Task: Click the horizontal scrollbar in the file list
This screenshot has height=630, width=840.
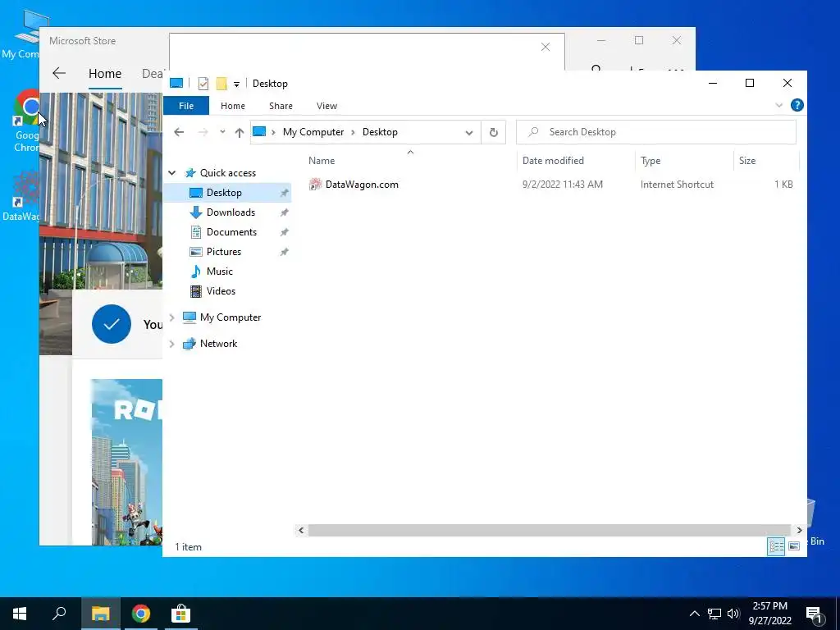Action: [x=549, y=531]
